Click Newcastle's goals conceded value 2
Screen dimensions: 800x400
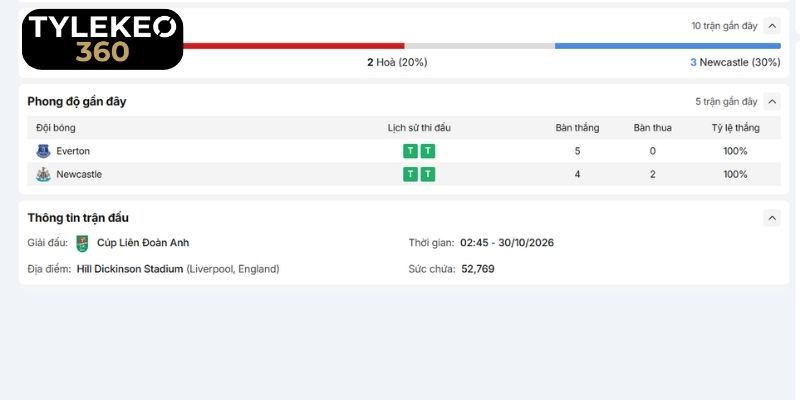click(x=653, y=174)
